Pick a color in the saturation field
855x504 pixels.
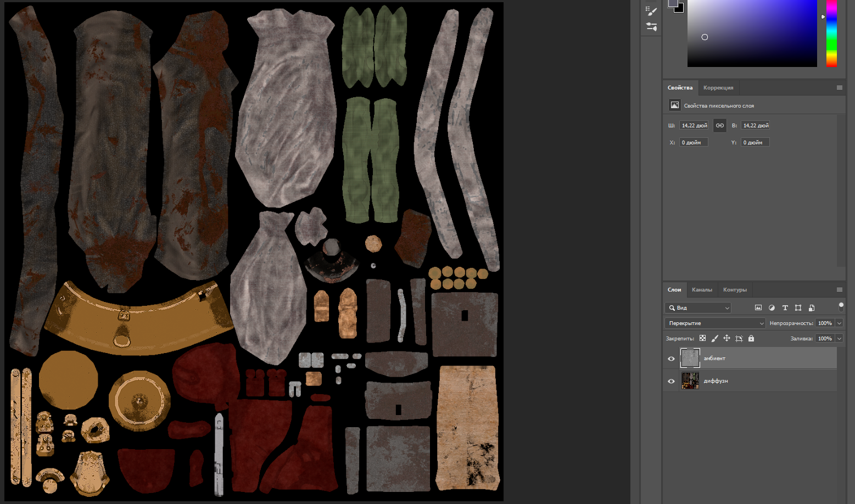[x=752, y=33]
